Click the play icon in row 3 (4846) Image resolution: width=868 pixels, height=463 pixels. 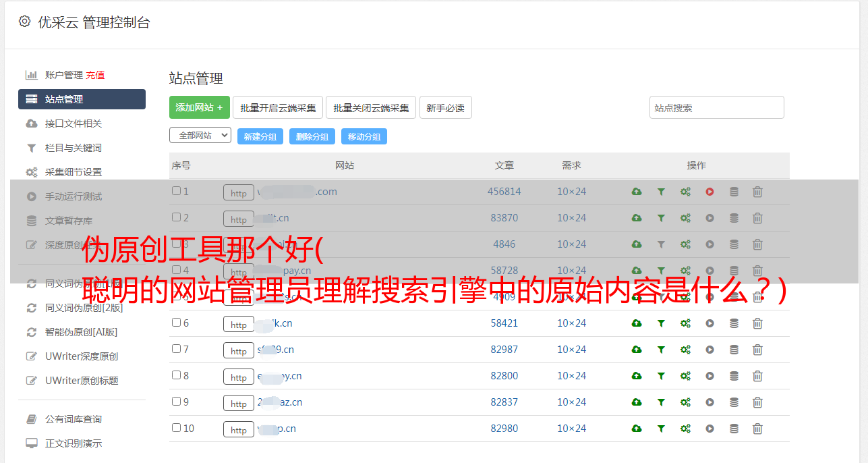tap(710, 244)
